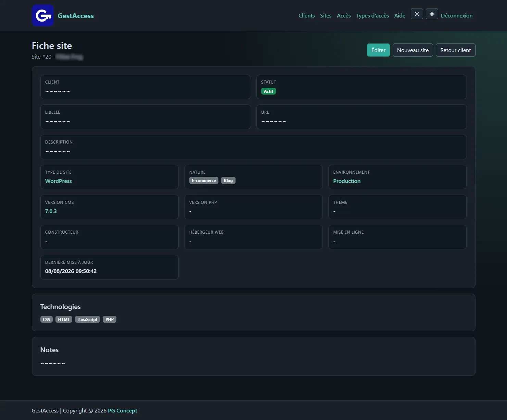507x420 pixels.
Task: Click Retour client button
Action: (455, 50)
